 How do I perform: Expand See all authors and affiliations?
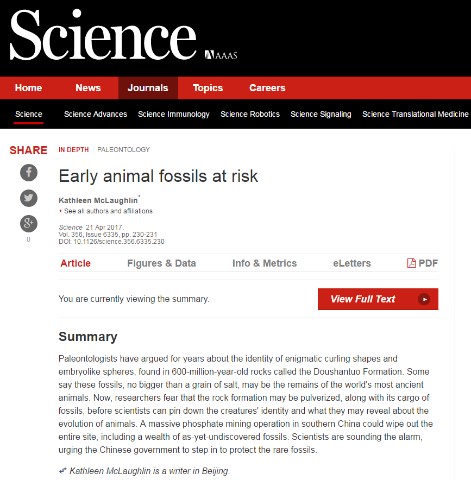pyautogui.click(x=106, y=211)
